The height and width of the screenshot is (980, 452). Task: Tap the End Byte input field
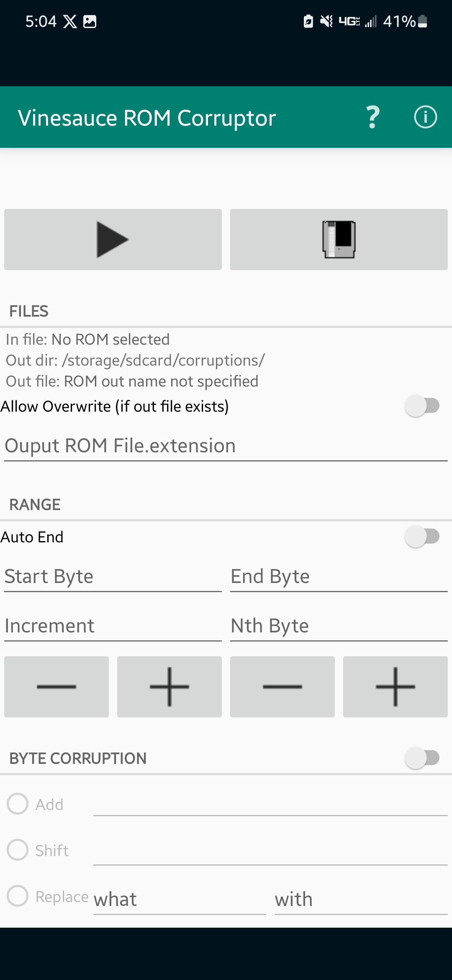click(339, 577)
